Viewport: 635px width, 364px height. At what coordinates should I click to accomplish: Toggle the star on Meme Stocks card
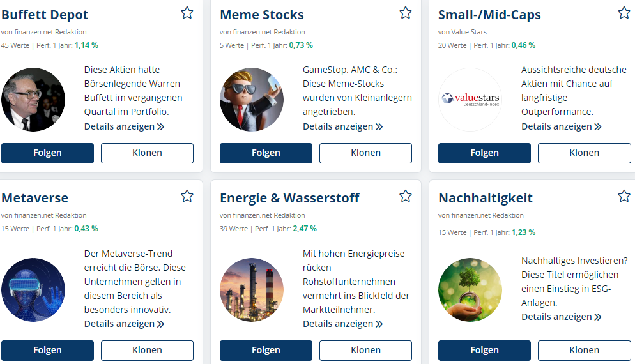406,13
